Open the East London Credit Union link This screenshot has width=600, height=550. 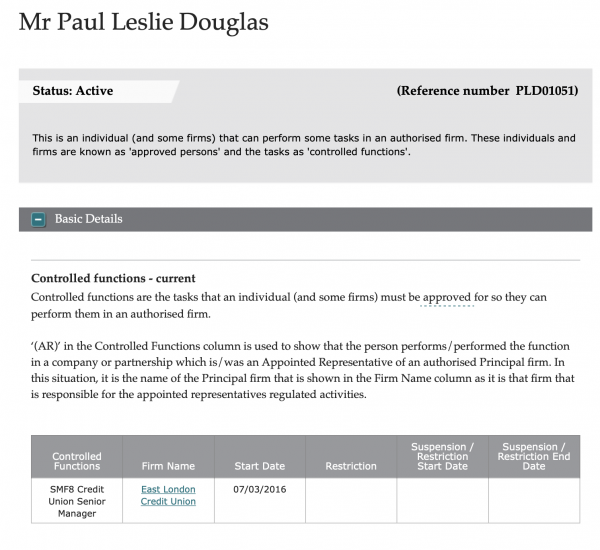click(x=168, y=495)
